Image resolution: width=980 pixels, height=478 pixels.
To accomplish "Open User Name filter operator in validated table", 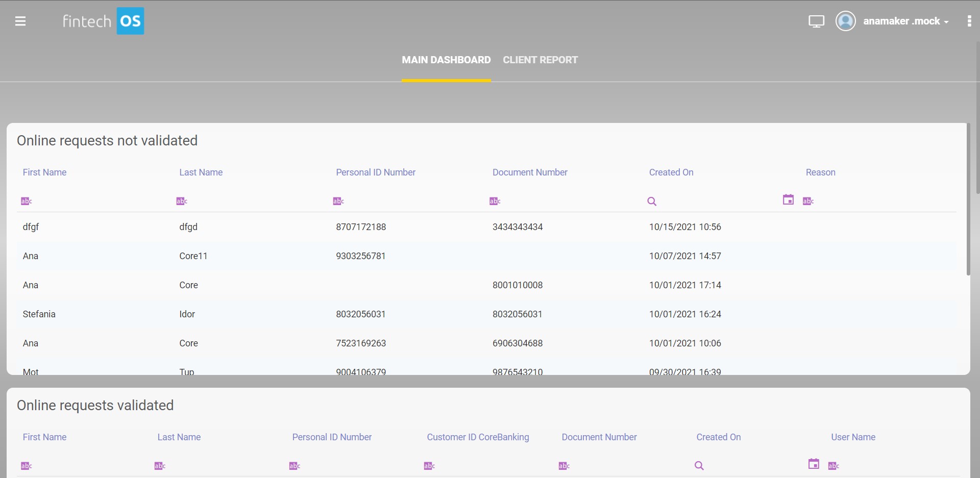I will click(834, 466).
